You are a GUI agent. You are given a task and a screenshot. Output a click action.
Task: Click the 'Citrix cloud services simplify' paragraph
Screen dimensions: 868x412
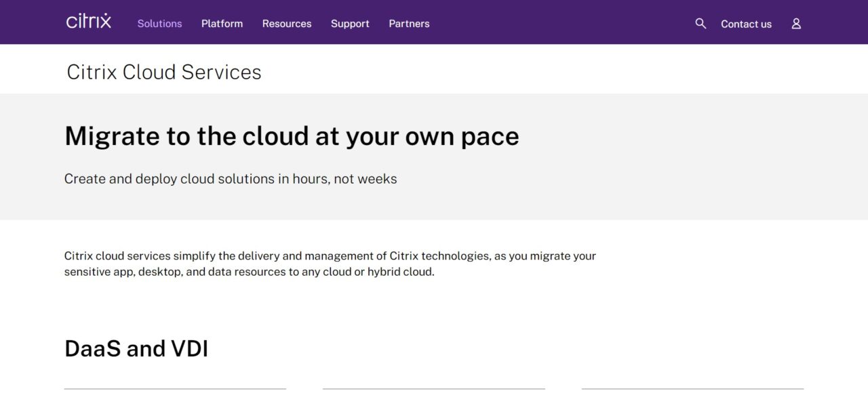(330, 264)
